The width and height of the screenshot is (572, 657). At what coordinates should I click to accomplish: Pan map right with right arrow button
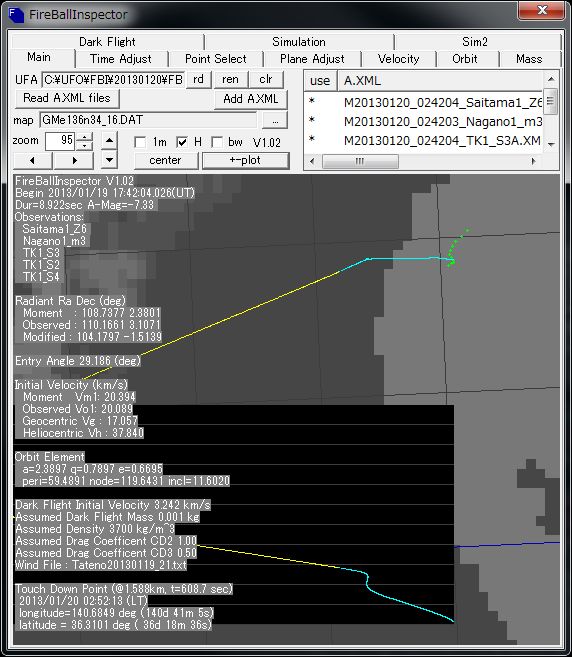[x=74, y=160]
